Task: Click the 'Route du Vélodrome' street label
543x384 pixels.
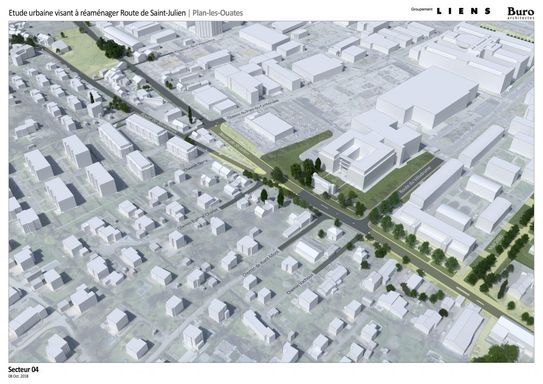Action: (x=415, y=180)
